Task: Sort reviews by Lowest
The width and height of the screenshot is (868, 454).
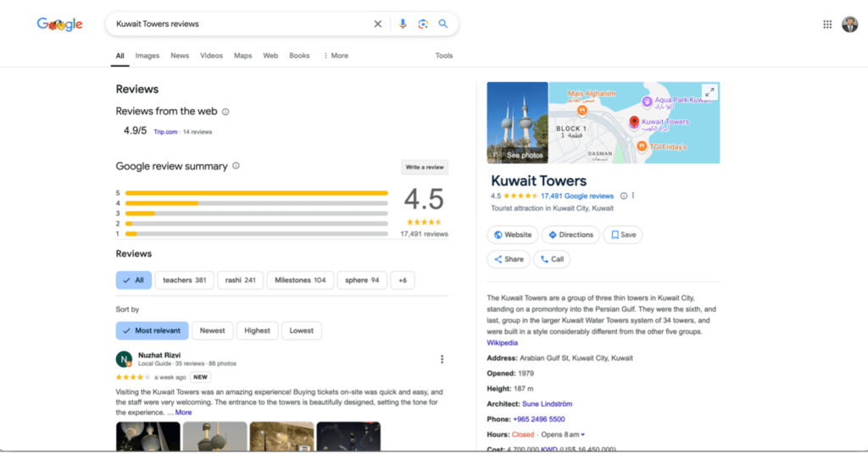Action: tap(302, 330)
